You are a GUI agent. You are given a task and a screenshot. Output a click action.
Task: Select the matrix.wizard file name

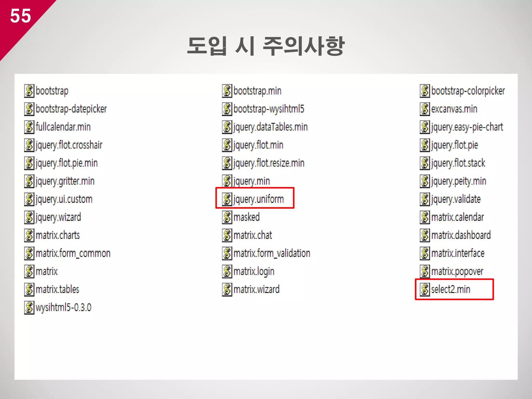pyautogui.click(x=257, y=289)
